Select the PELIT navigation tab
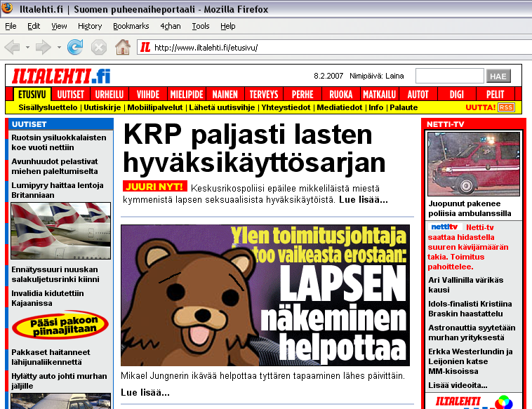Image resolution: width=532 pixels, height=409 pixels. pyautogui.click(x=496, y=94)
